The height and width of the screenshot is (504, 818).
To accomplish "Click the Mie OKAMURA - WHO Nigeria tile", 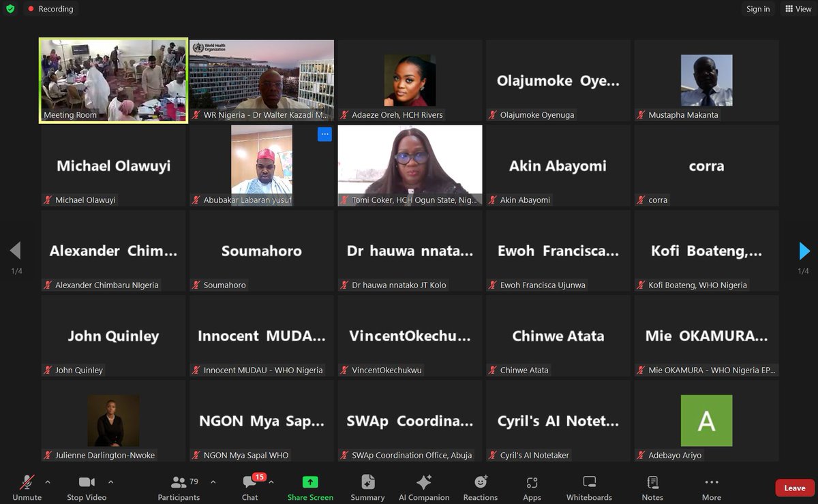I will click(x=707, y=336).
